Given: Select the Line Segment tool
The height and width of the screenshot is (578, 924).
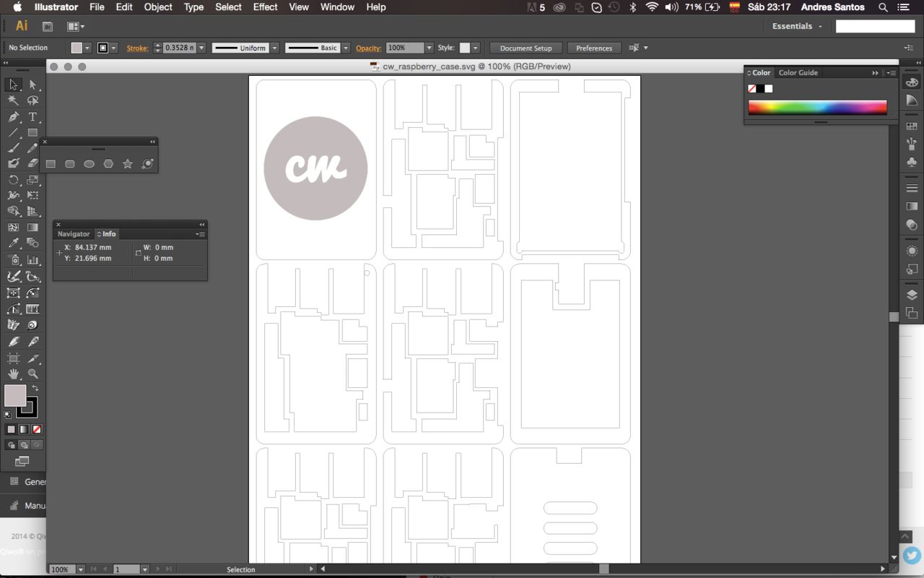Looking at the screenshot, I should [13, 132].
